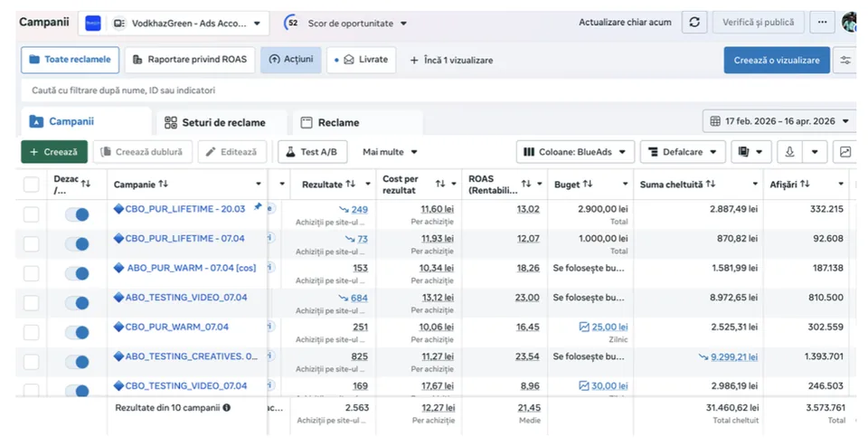Open campaign CBO_TESTING_VIDEO_07.04 link
868x446 pixels.
point(186,385)
